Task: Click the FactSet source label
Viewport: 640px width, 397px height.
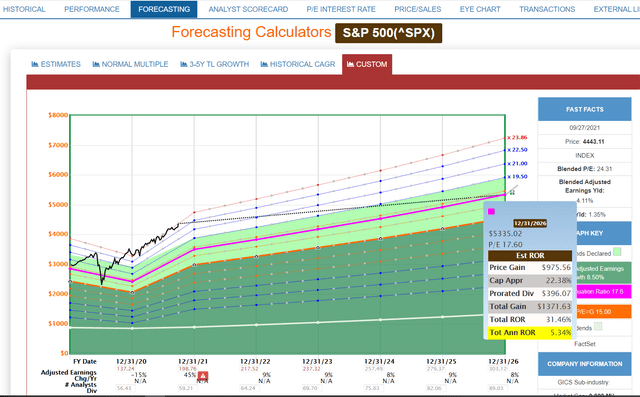Action: coord(584,344)
